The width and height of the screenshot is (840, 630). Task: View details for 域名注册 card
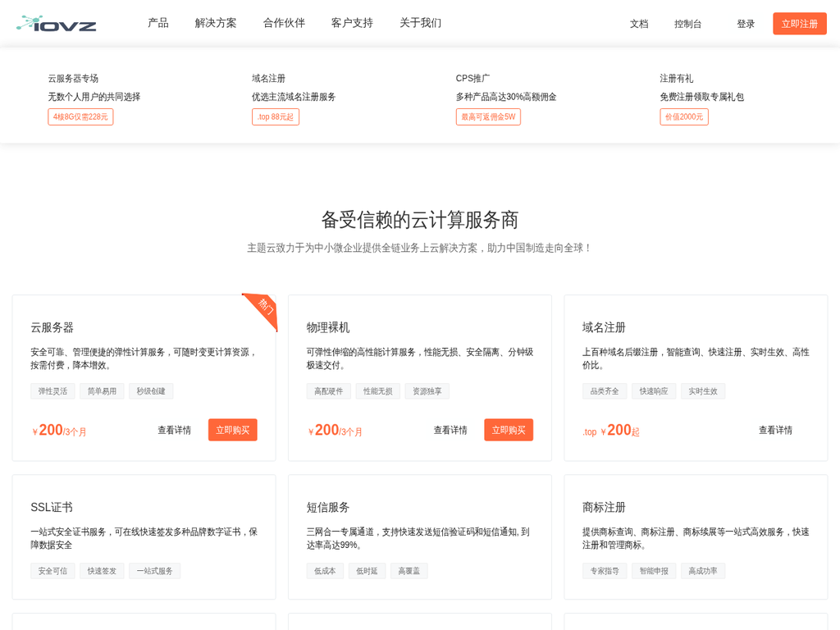(x=775, y=430)
